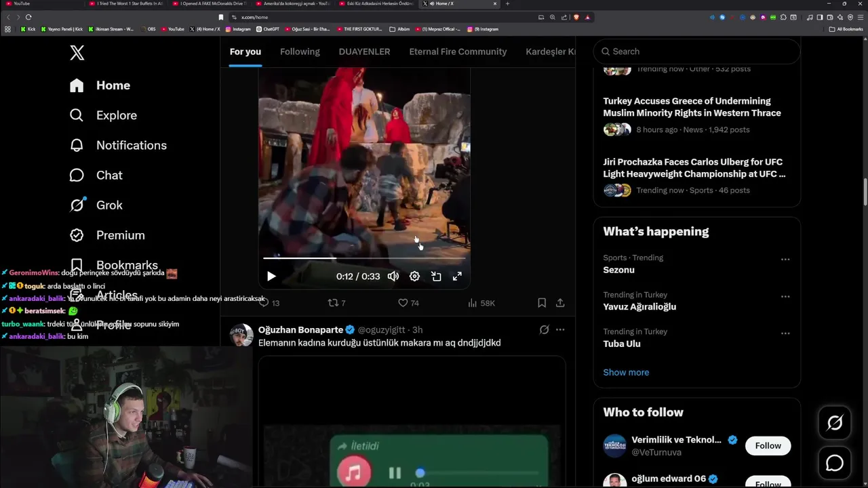Image resolution: width=868 pixels, height=488 pixels.
Task: Open Premium in the sidebar
Action: pos(107,235)
